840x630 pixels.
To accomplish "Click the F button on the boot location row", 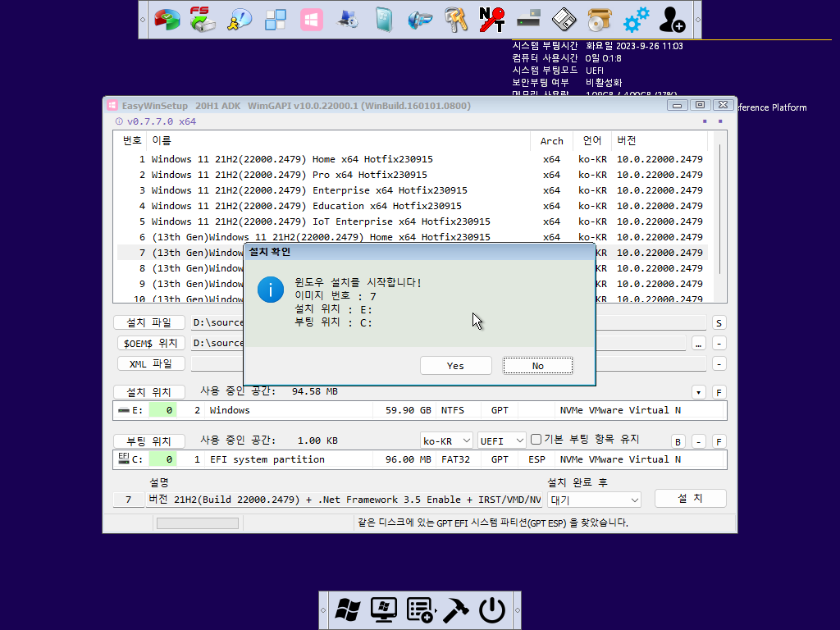I will pyautogui.click(x=719, y=442).
